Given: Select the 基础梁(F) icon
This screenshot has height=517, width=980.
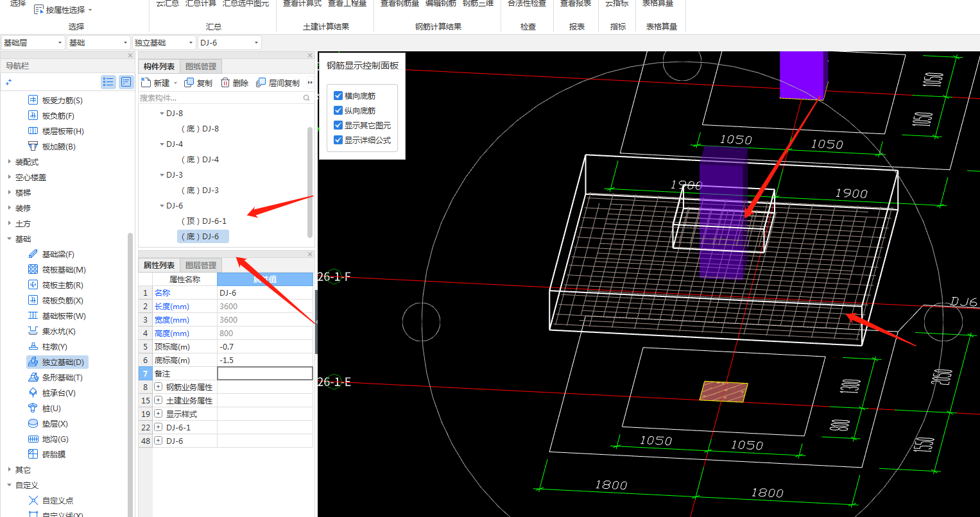Looking at the screenshot, I should pos(33,254).
